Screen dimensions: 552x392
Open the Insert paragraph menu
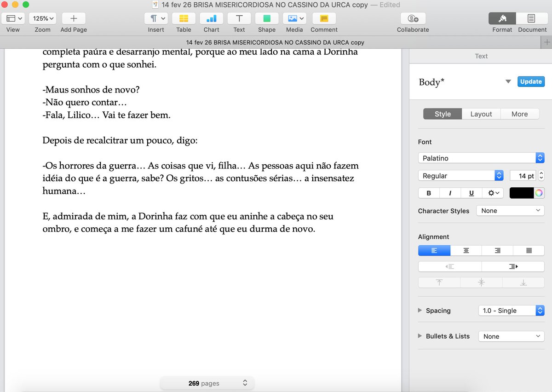pyautogui.click(x=156, y=18)
